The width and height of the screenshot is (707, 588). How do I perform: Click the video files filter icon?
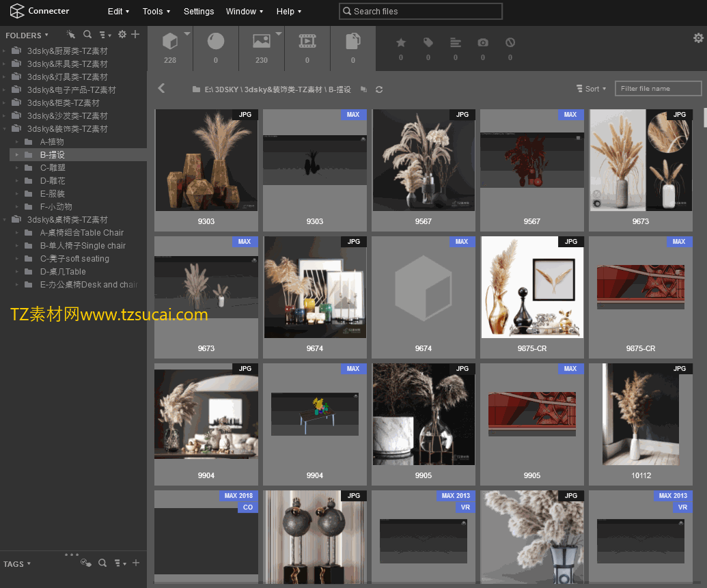[307, 42]
